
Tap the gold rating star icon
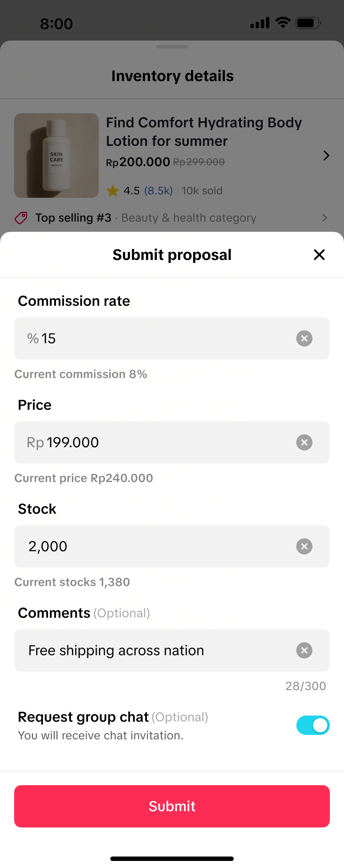click(113, 191)
